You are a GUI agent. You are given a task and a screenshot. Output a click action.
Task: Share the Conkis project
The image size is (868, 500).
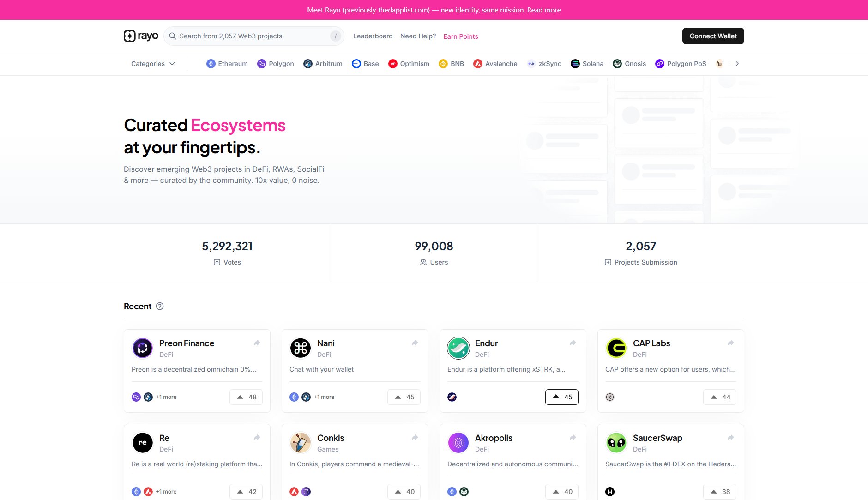pos(415,437)
